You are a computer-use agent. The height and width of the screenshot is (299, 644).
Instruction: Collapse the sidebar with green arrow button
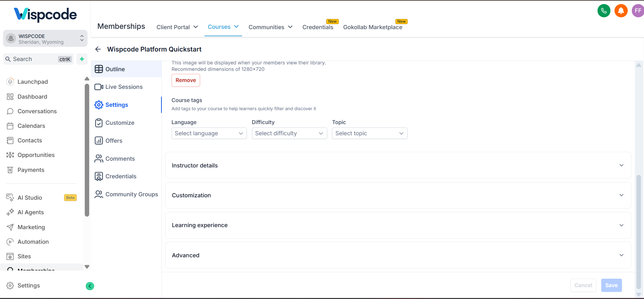point(90,286)
